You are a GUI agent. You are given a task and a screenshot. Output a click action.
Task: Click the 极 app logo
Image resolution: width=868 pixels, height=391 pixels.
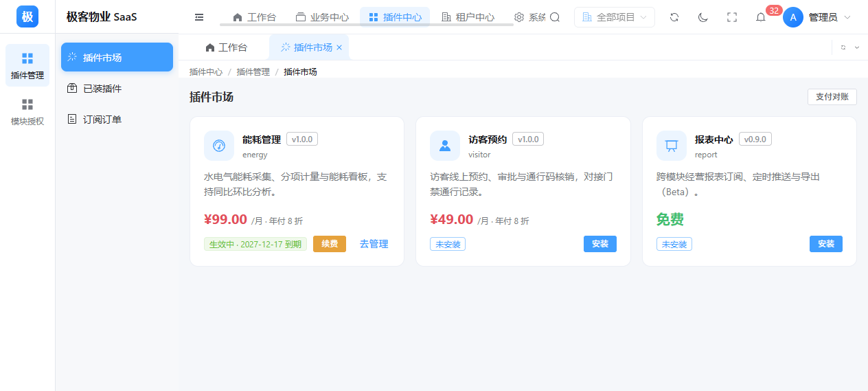(27, 16)
